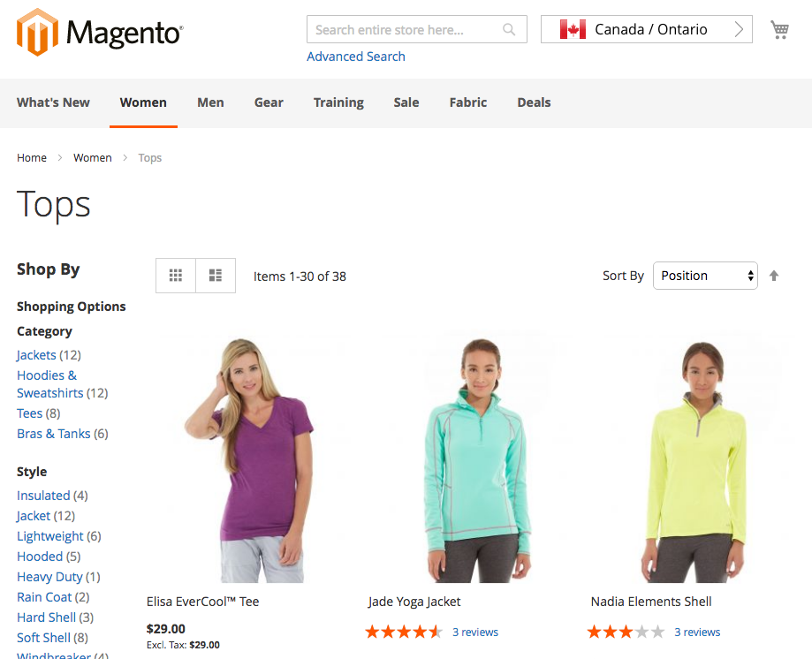This screenshot has height=659, width=812.
Task: Go to Women breadcrumb
Action: pyautogui.click(x=93, y=158)
